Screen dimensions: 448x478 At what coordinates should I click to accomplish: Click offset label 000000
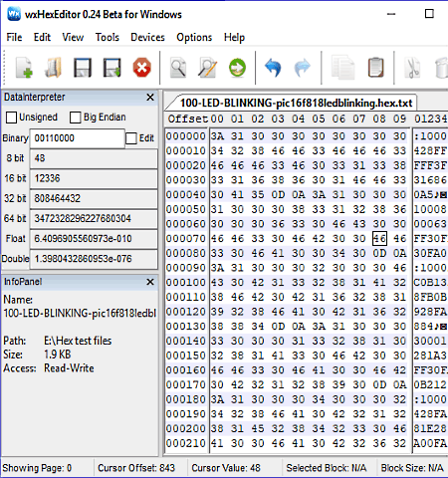[x=186, y=136]
